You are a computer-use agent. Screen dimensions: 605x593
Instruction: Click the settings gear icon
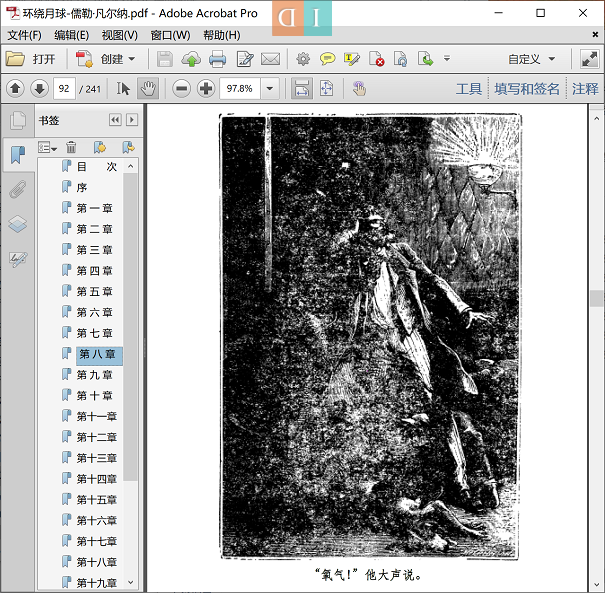tap(303, 59)
